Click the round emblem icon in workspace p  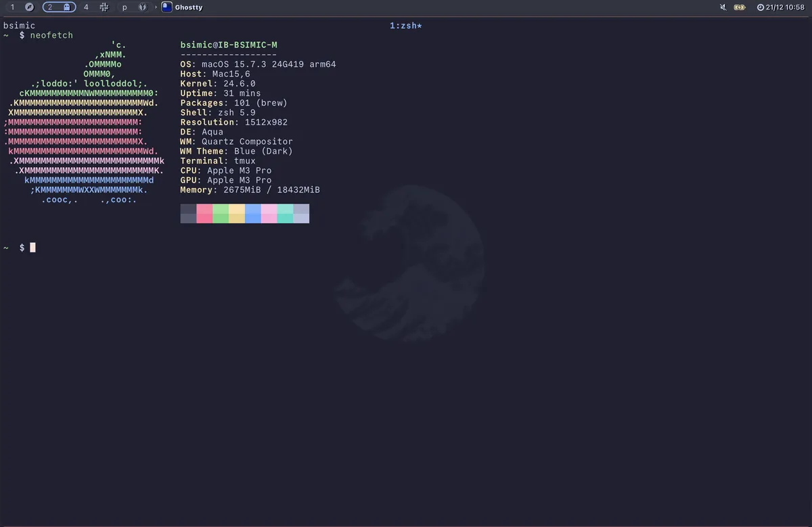click(142, 7)
